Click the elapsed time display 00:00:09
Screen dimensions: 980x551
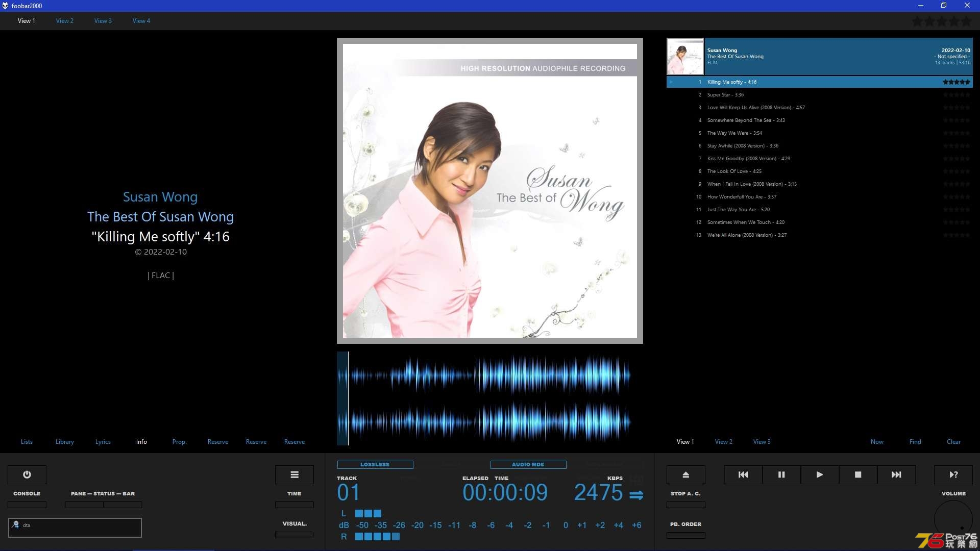pos(505,493)
